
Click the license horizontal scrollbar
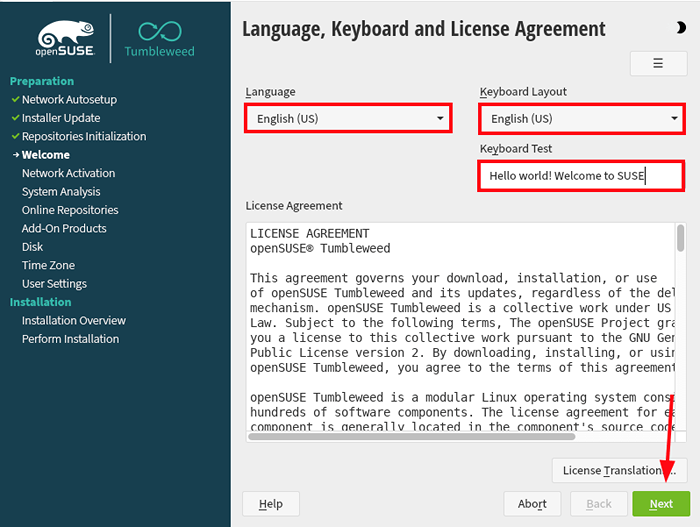[x=412, y=436]
